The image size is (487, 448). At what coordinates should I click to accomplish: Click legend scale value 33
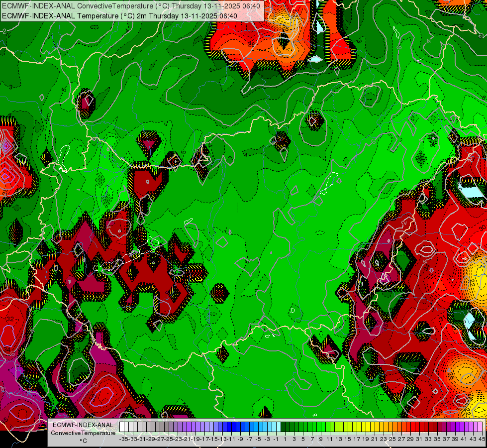(x=428, y=440)
